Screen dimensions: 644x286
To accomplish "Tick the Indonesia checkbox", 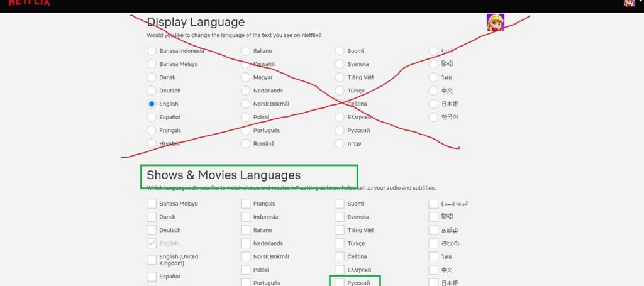I will point(246,217).
